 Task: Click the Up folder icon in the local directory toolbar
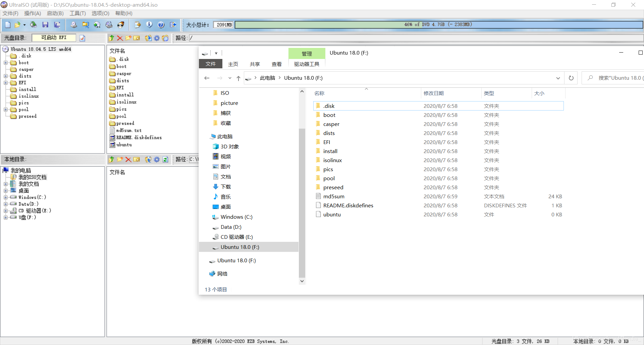[112, 159]
